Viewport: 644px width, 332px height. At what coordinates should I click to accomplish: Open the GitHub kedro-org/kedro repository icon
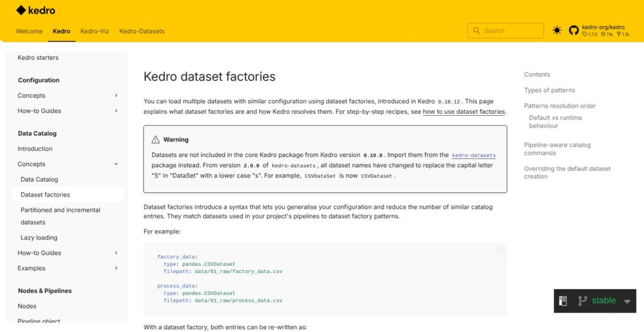click(574, 30)
